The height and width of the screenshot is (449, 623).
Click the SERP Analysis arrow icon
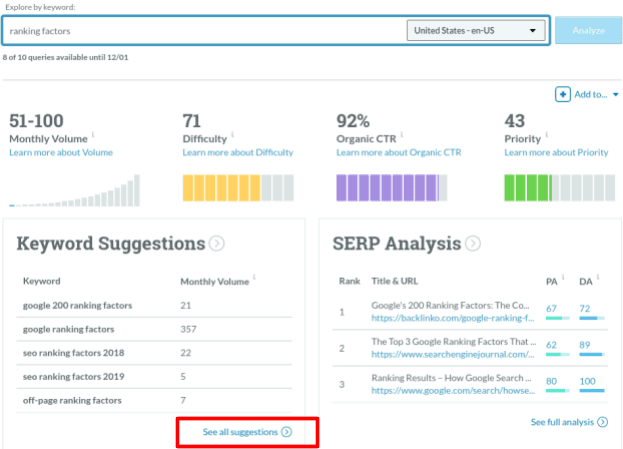coord(472,243)
